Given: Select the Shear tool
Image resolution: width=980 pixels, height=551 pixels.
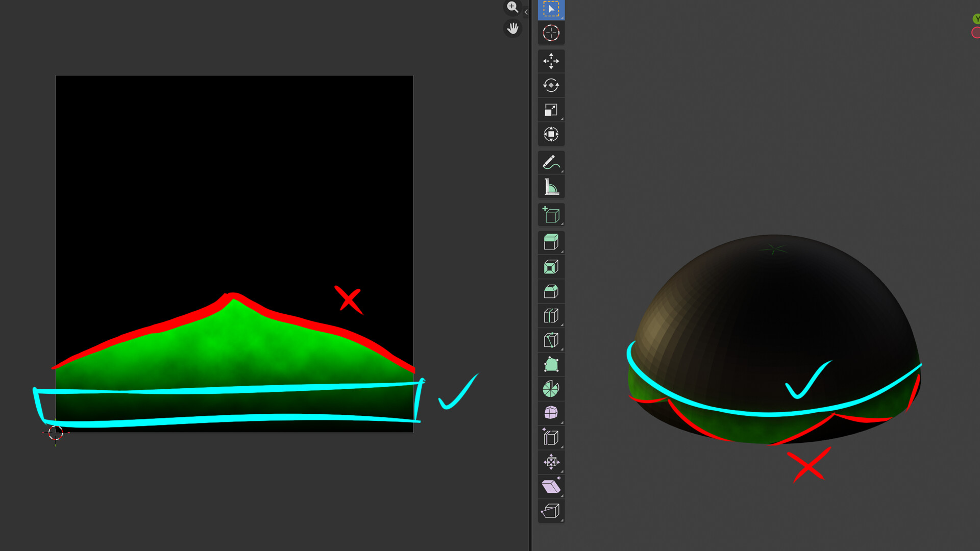Looking at the screenshot, I should pos(551,486).
